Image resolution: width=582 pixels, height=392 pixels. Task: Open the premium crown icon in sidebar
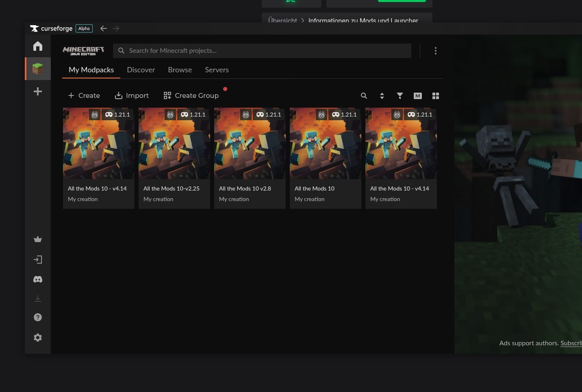pyautogui.click(x=37, y=239)
